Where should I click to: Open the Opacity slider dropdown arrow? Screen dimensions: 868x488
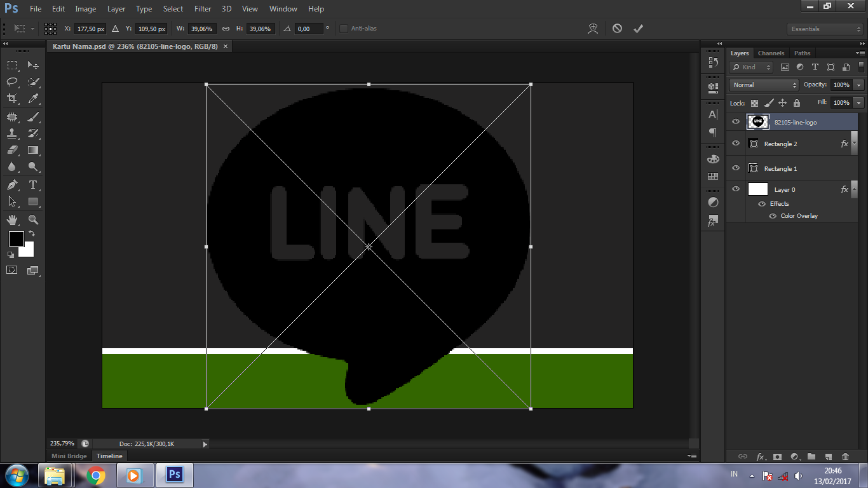click(859, 85)
